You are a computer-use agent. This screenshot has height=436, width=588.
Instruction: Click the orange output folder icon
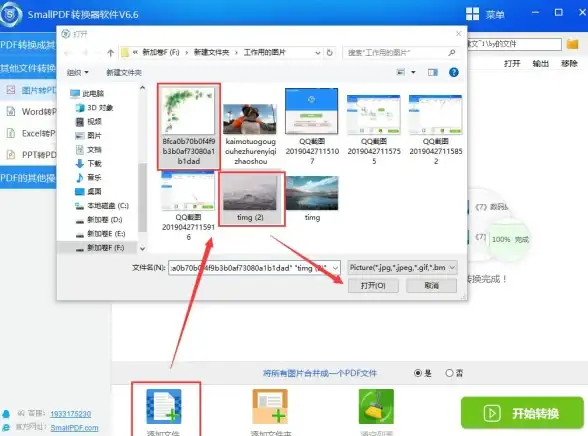[x=573, y=44]
